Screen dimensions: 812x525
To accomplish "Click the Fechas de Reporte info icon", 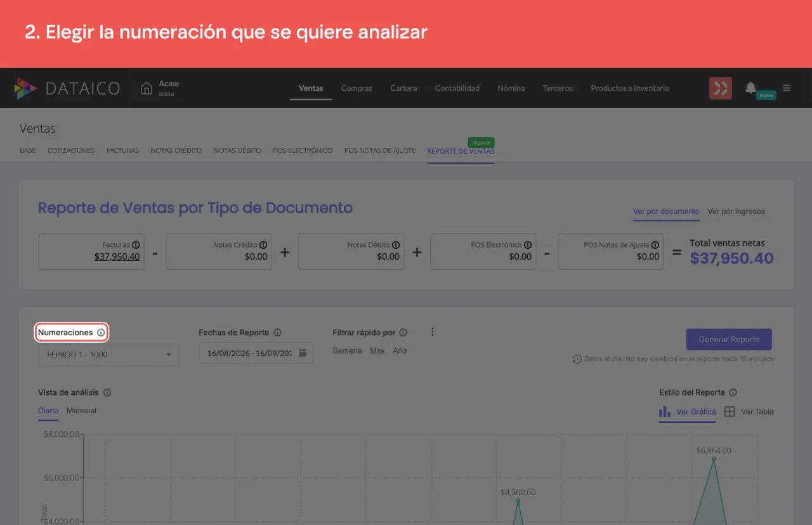I will (x=277, y=333).
